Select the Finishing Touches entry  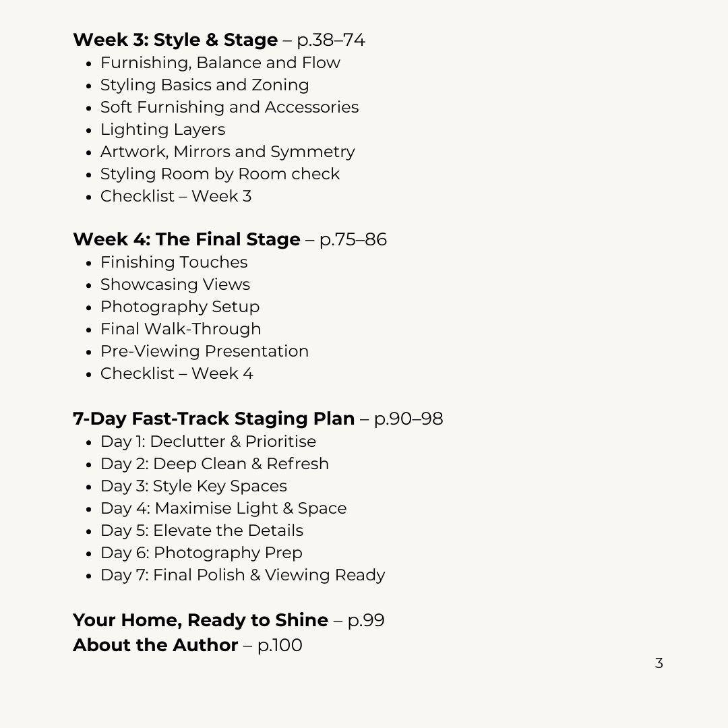[173, 262]
